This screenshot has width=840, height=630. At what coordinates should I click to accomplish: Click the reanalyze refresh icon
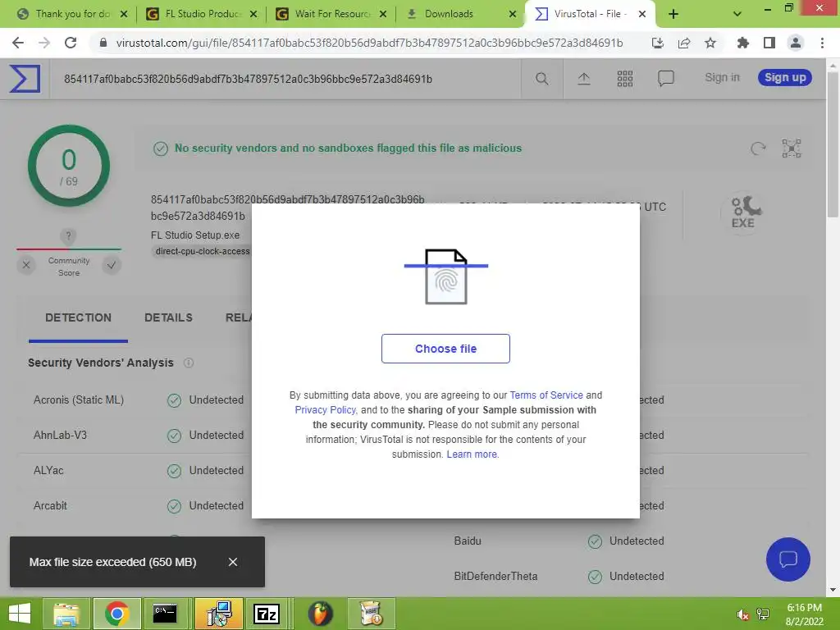(758, 148)
